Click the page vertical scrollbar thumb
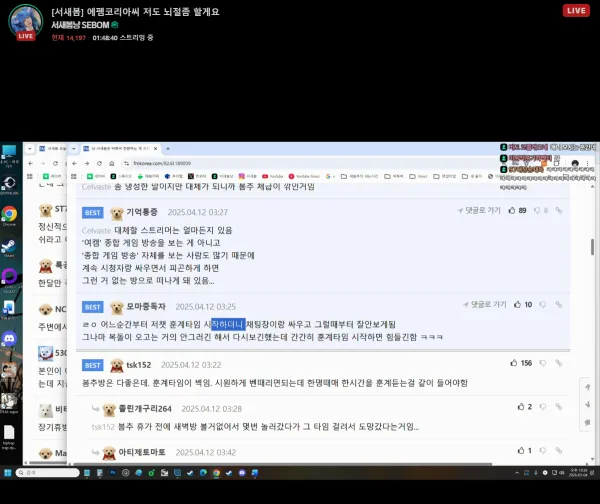The width and height of the screenshot is (600, 504). pos(592,247)
